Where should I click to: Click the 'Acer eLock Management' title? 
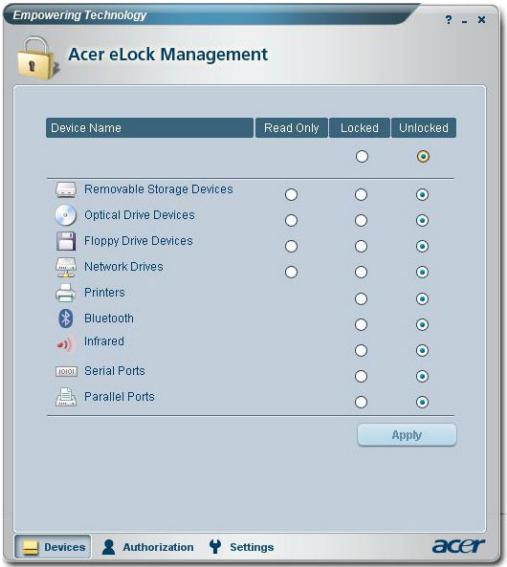pyautogui.click(x=168, y=55)
